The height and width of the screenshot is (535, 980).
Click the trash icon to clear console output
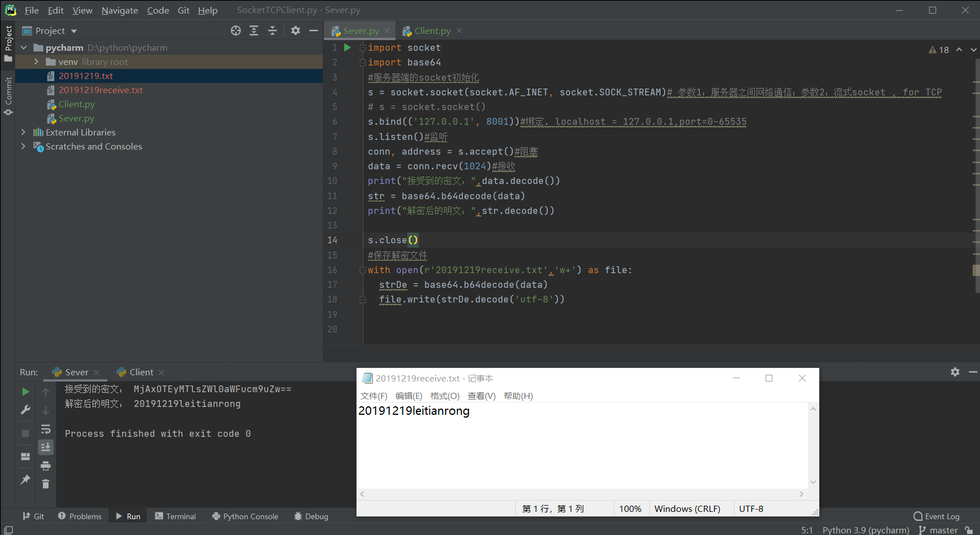coord(46,484)
